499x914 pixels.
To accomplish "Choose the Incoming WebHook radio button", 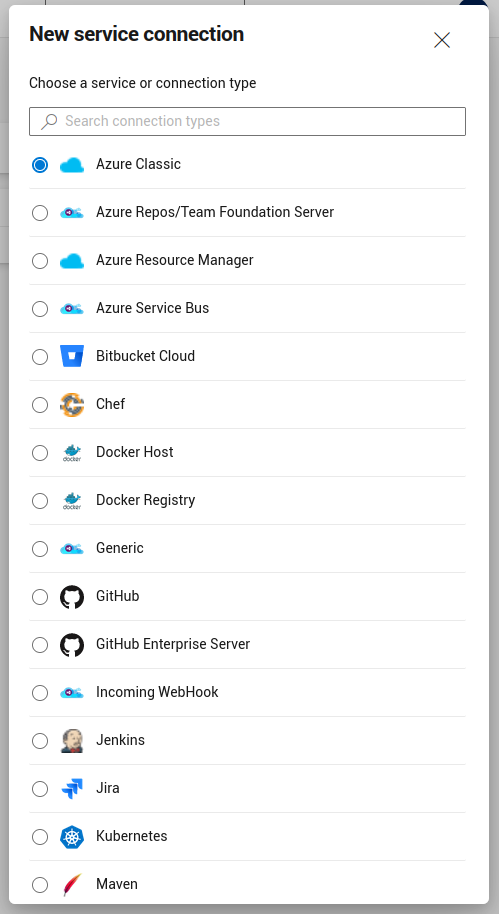I will [x=40, y=692].
